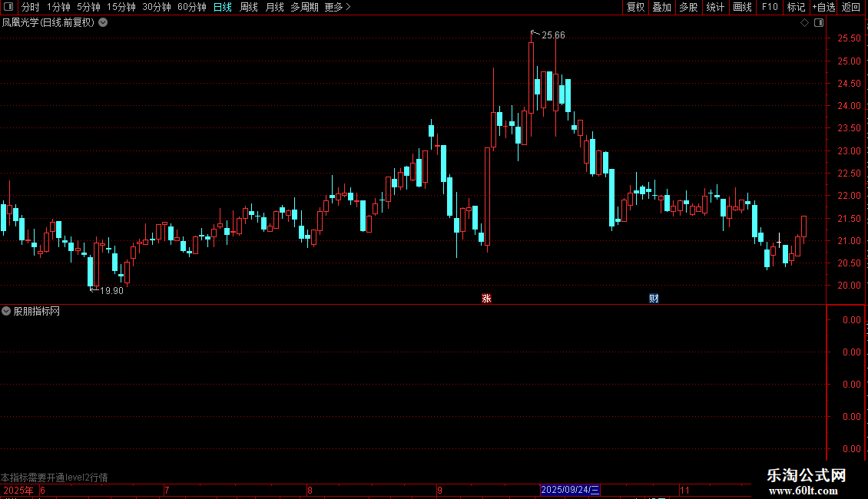Expand the 更多 periods menu
Viewport: 868px width, 499px height.
338,7
